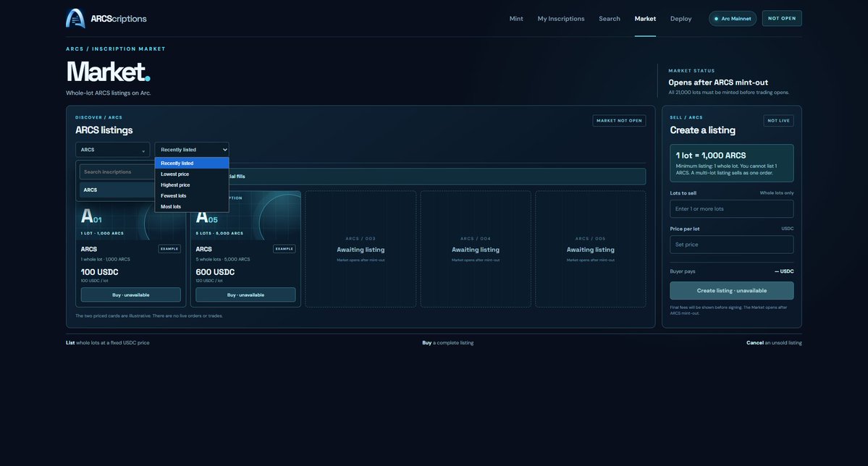Choose the highlighted Recently listed option
This screenshot has height=466, width=868.
click(x=192, y=164)
